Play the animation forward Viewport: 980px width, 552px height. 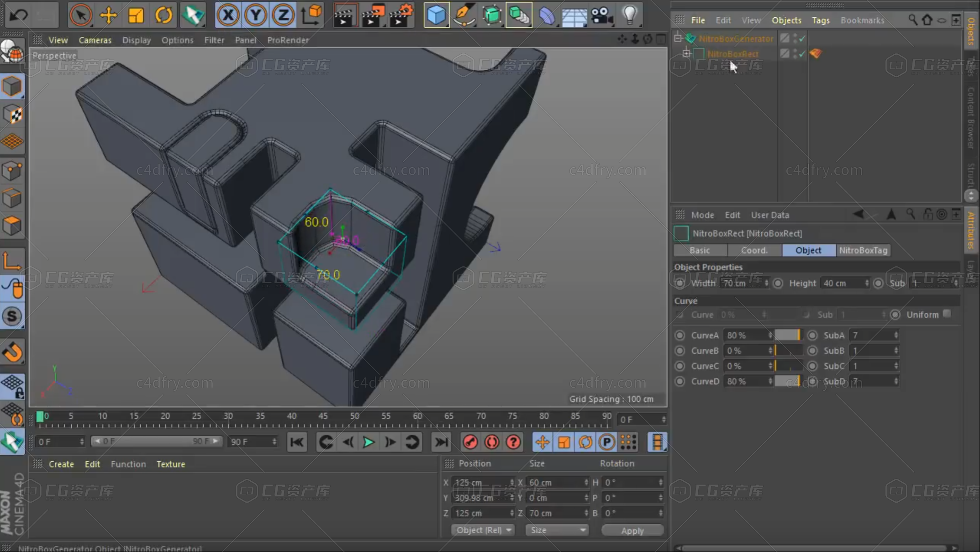click(368, 442)
